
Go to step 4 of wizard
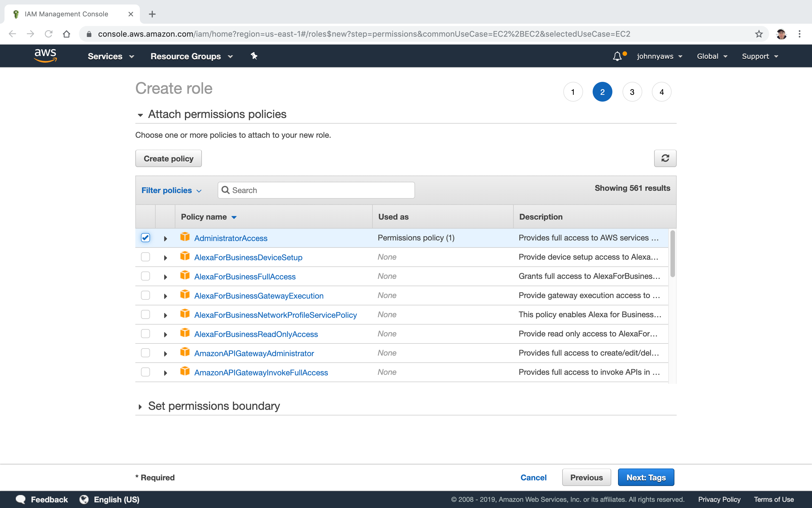[x=662, y=92]
